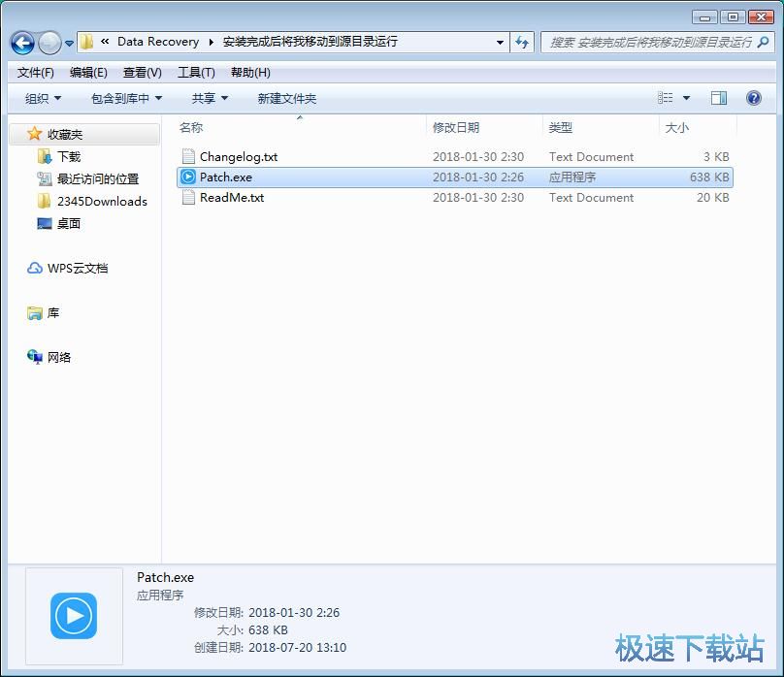Open 最近访问的位置 in sidebar

point(98,178)
